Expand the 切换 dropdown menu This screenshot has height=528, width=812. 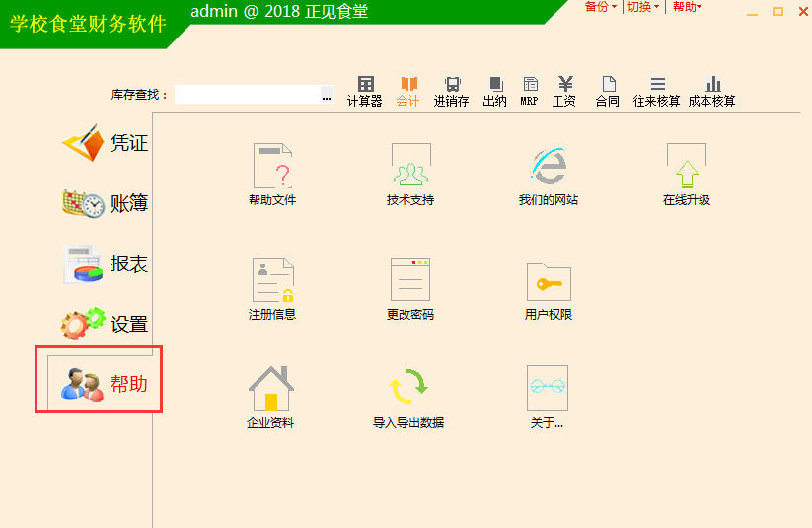(643, 7)
